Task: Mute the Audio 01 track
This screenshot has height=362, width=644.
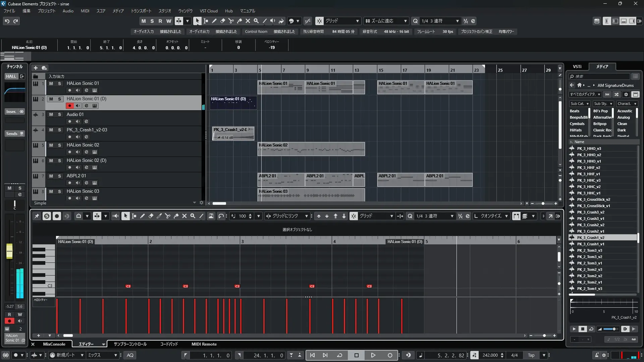Action: pyautogui.click(x=51, y=114)
